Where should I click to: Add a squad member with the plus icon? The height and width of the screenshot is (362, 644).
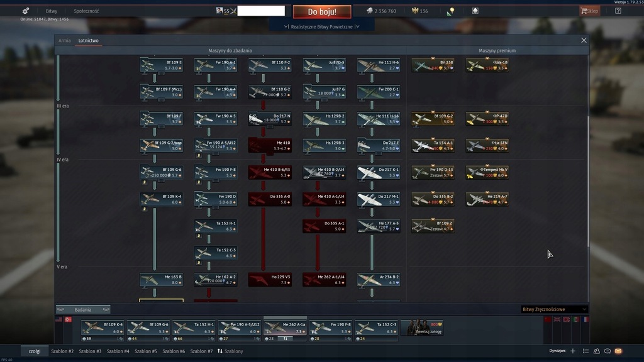pos(573,351)
